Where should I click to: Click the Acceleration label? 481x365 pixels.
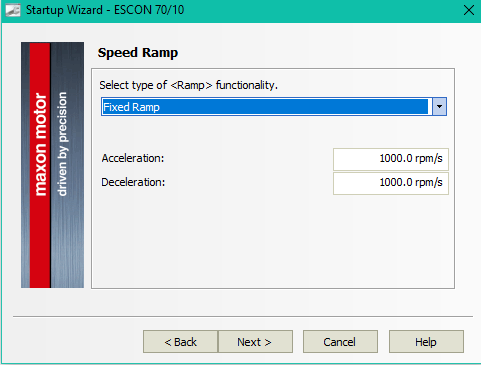[133, 158]
